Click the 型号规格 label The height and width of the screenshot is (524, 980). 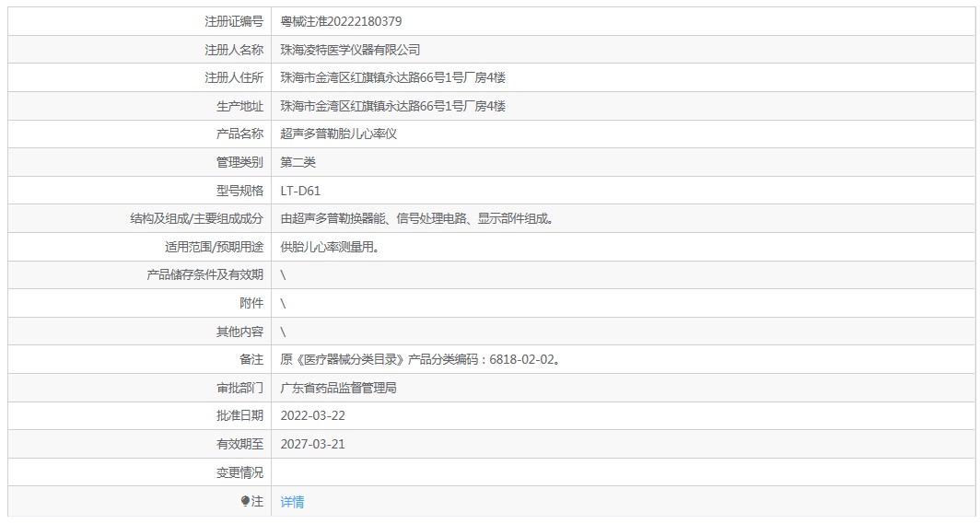click(x=240, y=192)
